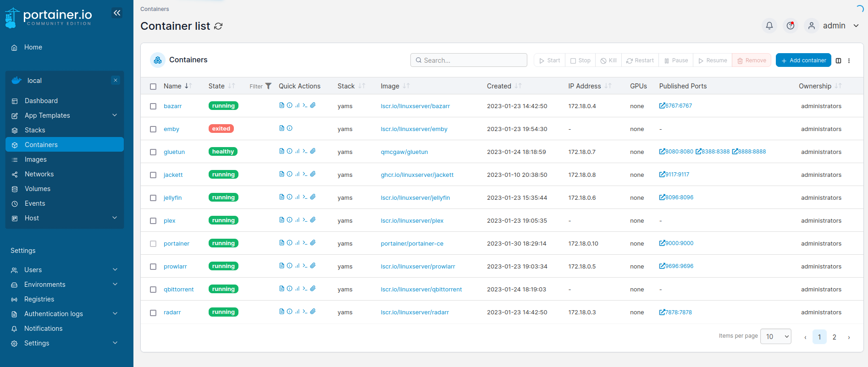
Task: Check the gluetun container checkbox
Action: (153, 152)
